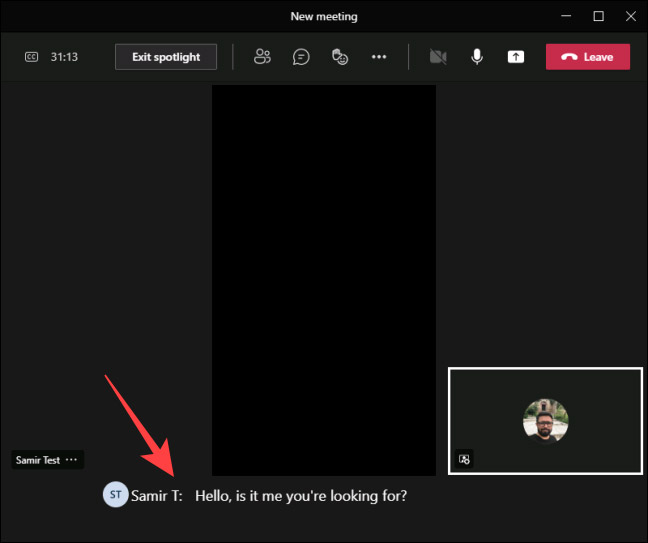Turn on the camera

point(438,57)
